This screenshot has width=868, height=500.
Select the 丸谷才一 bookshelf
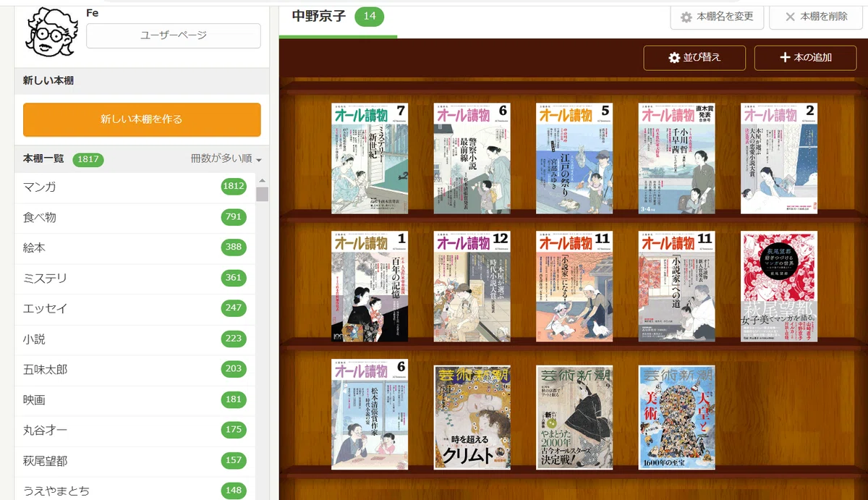135,431
